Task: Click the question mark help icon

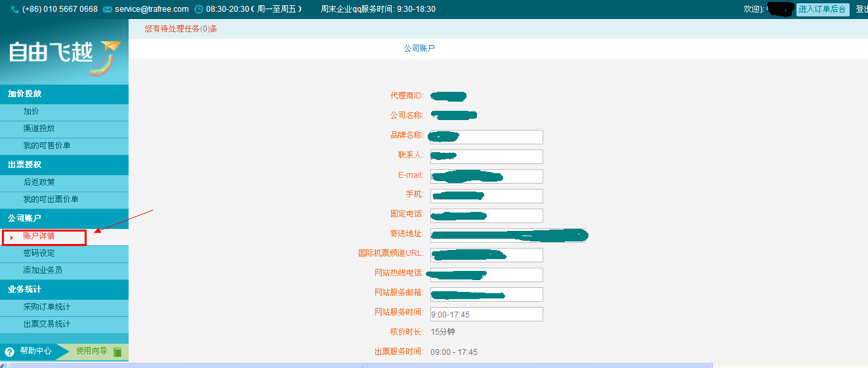Action: (9, 352)
